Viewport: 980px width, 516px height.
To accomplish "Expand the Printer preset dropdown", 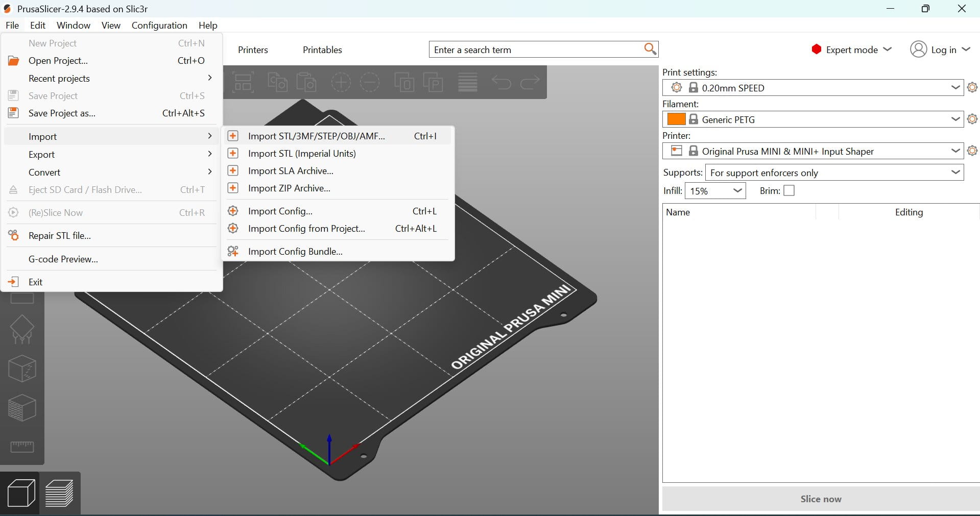I will (x=955, y=151).
